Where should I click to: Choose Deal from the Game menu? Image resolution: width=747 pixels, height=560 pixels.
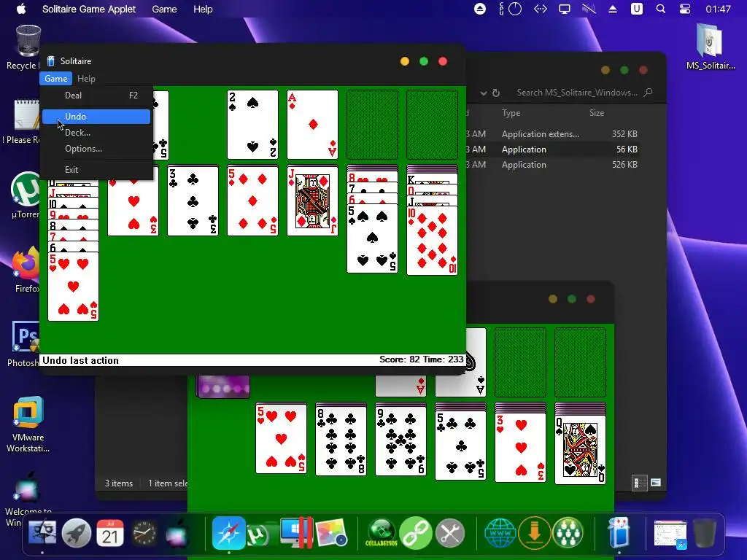coord(96,96)
